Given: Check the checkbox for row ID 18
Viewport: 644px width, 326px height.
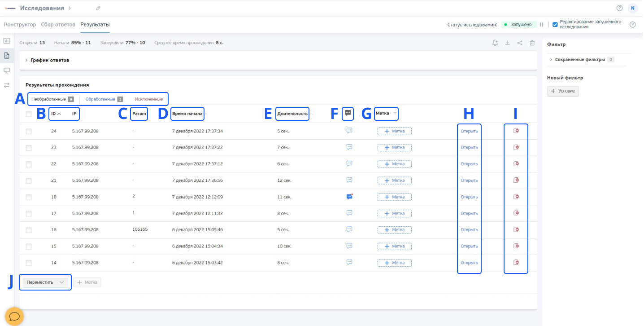Looking at the screenshot, I should pos(29,197).
